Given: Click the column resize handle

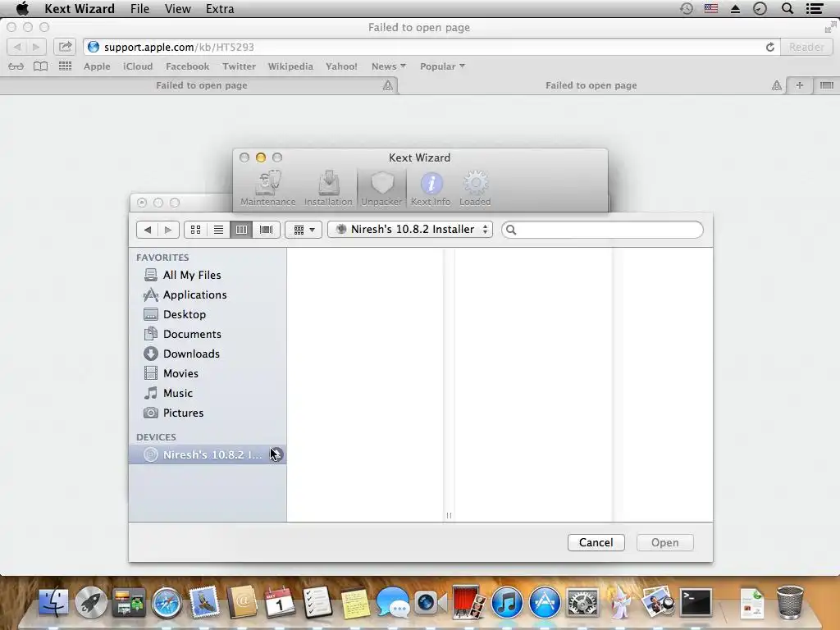Looking at the screenshot, I should [449, 515].
